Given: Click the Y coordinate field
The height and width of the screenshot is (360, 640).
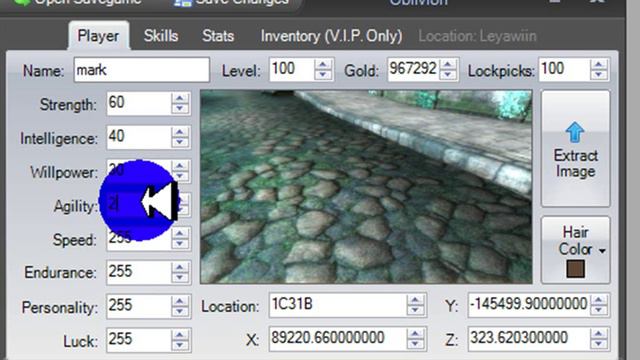Looking at the screenshot, I should pos(529,305).
